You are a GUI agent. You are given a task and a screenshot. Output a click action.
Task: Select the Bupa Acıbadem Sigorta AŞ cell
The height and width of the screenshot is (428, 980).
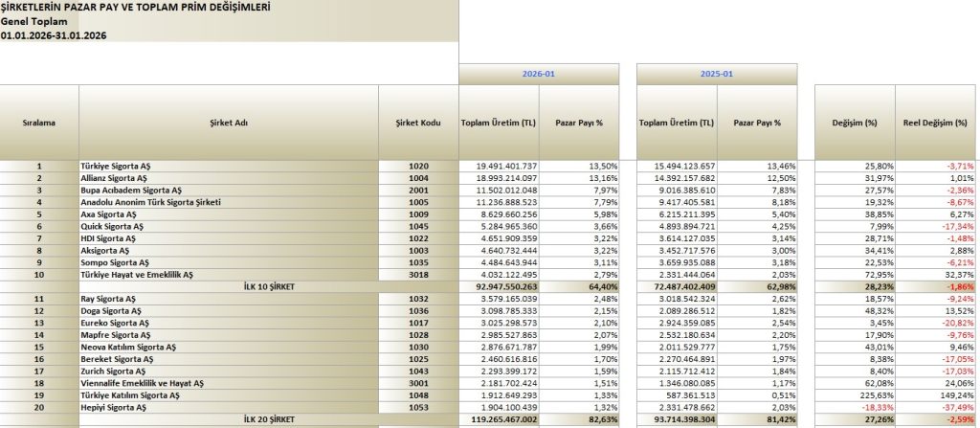pyautogui.click(x=130, y=191)
